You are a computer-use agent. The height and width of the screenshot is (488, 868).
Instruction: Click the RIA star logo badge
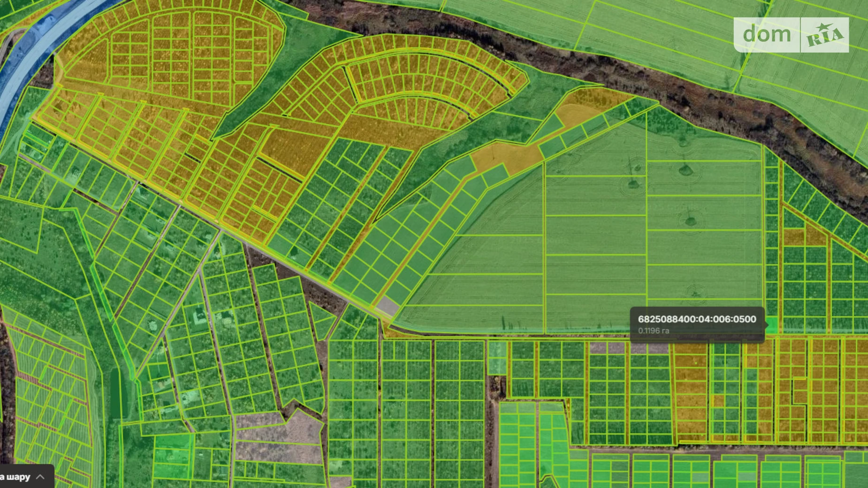pyautogui.click(x=825, y=35)
